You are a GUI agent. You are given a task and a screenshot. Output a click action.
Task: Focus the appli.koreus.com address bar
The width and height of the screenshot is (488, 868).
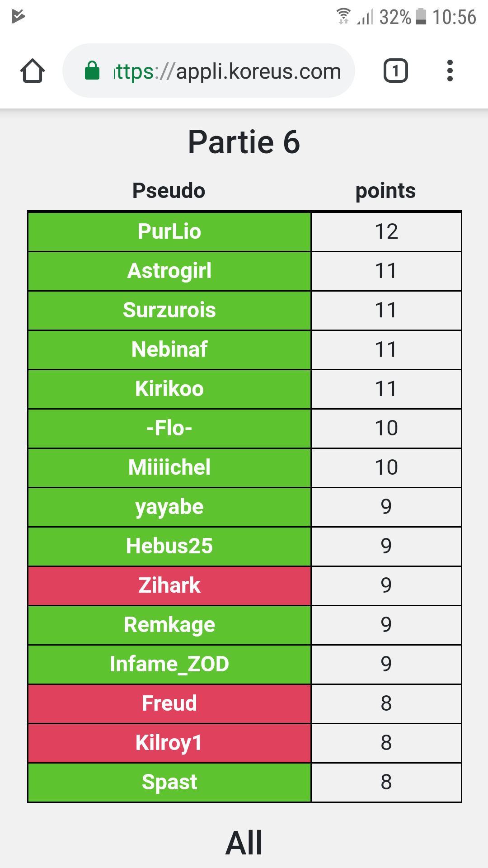(226, 71)
